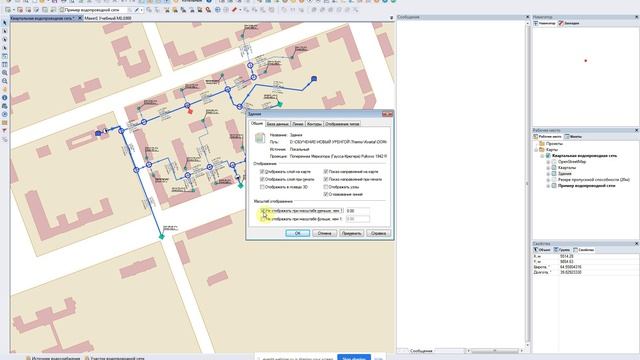
Task: Click the layer icon in the dialog header
Action: pyautogui.click(x=260, y=138)
